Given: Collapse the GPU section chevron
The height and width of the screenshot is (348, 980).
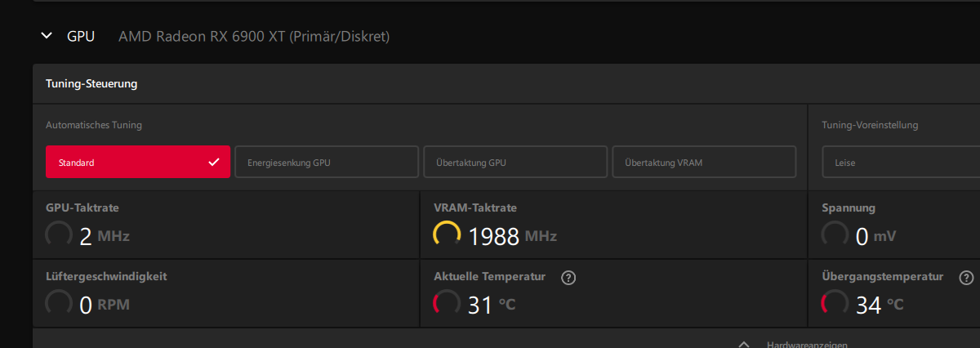Looking at the screenshot, I should click(46, 36).
